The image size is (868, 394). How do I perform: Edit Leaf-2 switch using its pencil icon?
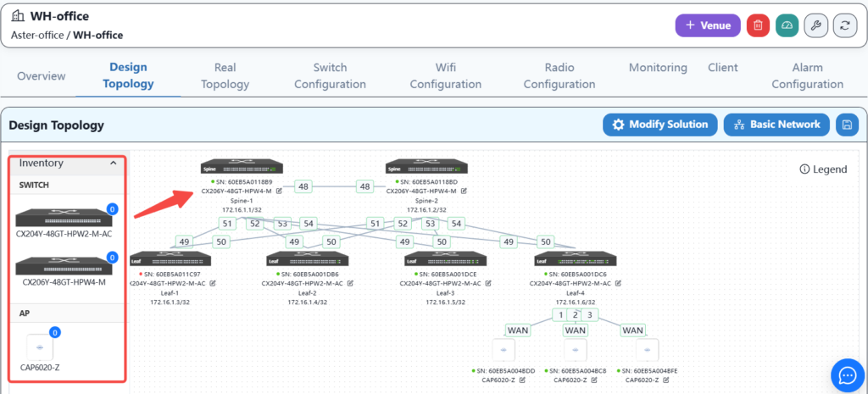348,284
